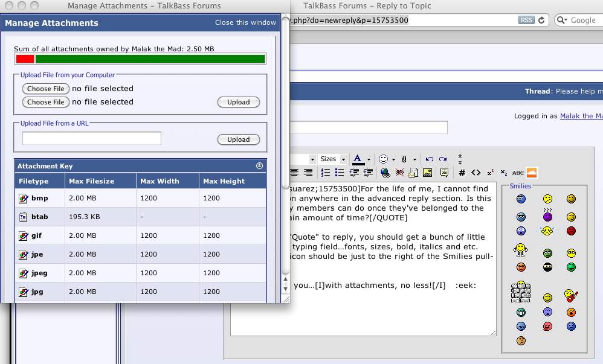This screenshot has height=364, width=603.
Task: Select the btab filetype row
Action: (x=140, y=217)
